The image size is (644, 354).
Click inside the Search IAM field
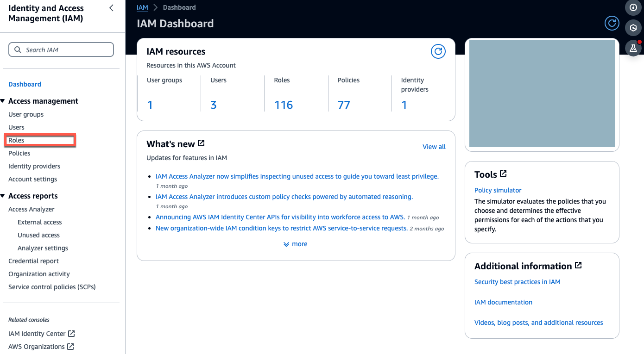point(65,49)
